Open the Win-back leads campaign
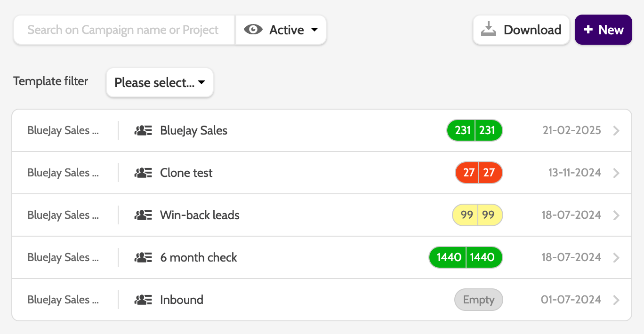 200,215
